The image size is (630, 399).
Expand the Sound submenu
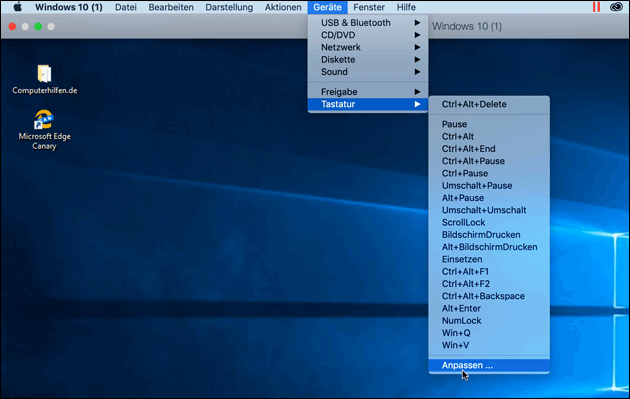(368, 72)
